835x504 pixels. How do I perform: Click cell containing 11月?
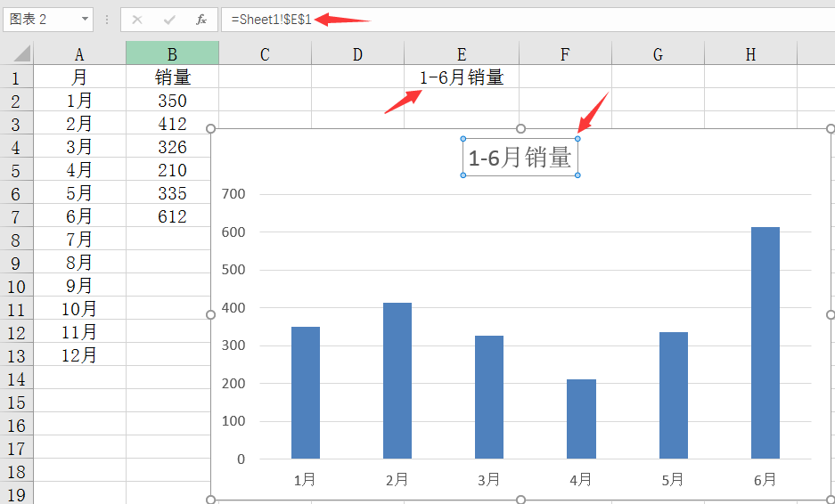tap(79, 332)
